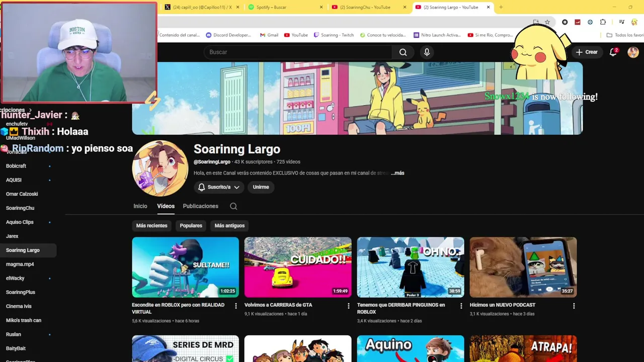The height and width of the screenshot is (362, 644).
Task: Play the NUEVO PODCAST cat thumbnail
Action: (x=523, y=267)
